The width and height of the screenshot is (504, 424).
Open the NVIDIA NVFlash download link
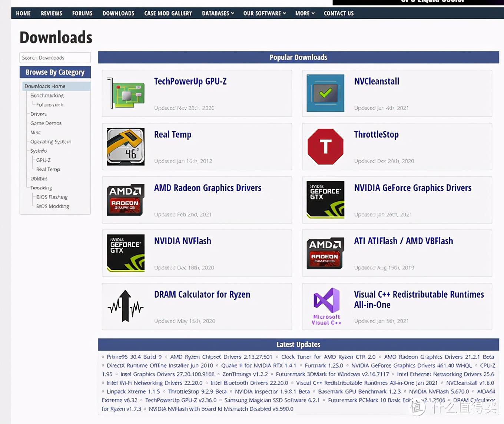click(x=183, y=241)
